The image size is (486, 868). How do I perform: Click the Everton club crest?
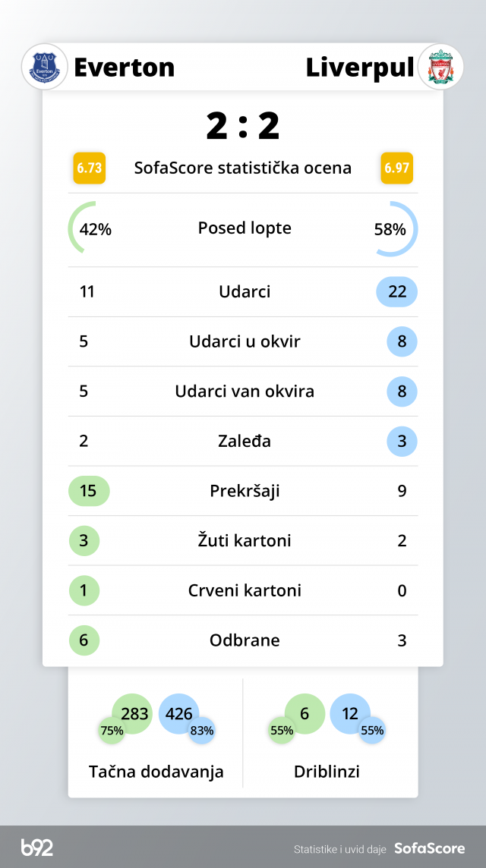click(x=45, y=67)
